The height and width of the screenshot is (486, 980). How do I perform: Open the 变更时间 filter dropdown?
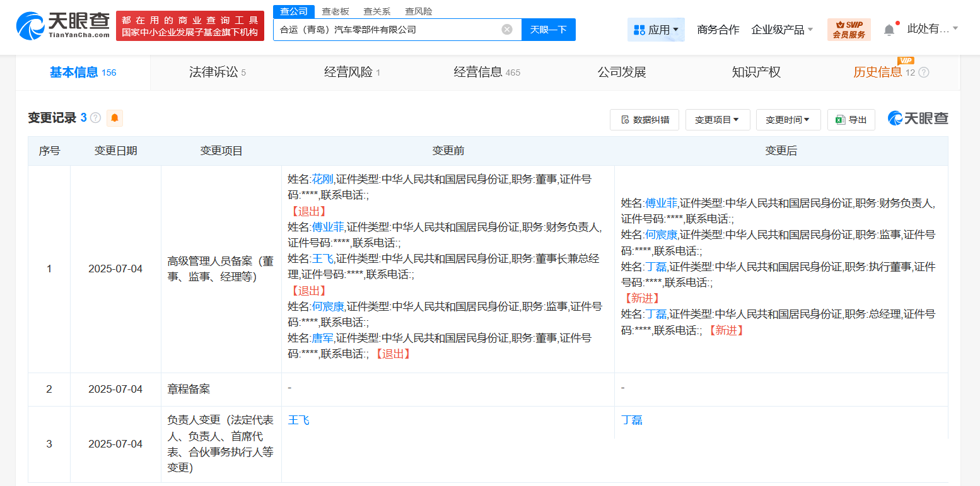tap(788, 120)
